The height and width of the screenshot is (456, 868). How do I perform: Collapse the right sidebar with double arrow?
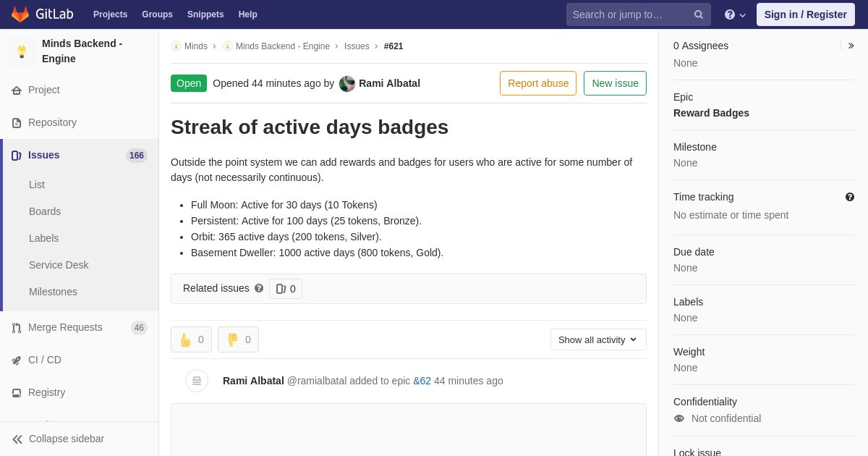[851, 46]
